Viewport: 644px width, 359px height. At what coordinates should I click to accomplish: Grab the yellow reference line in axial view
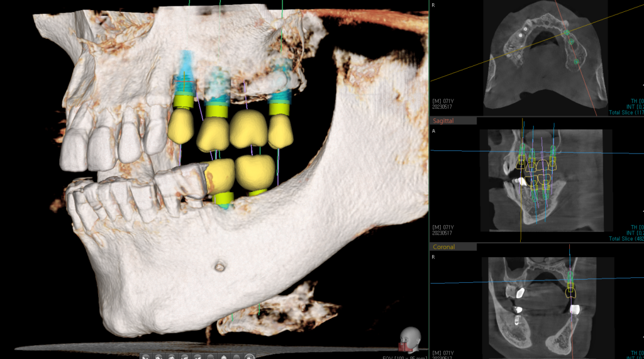(x=465, y=69)
